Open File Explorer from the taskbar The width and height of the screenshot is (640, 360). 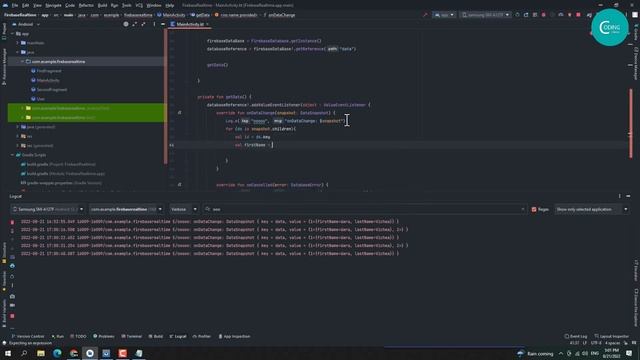41,353
